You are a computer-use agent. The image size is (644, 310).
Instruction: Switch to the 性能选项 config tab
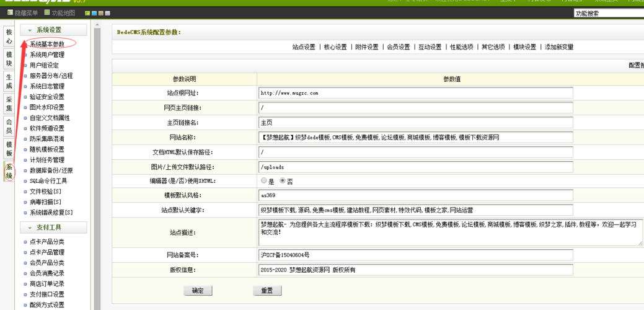click(462, 47)
